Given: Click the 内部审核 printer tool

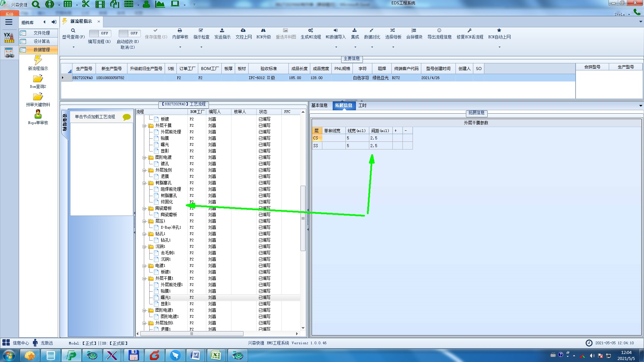Looking at the screenshot, I should coord(180,34).
